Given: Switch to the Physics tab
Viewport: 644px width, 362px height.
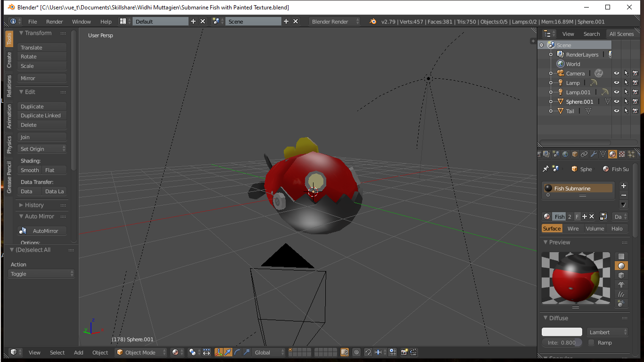Looking at the screenshot, I should (x=9, y=145).
